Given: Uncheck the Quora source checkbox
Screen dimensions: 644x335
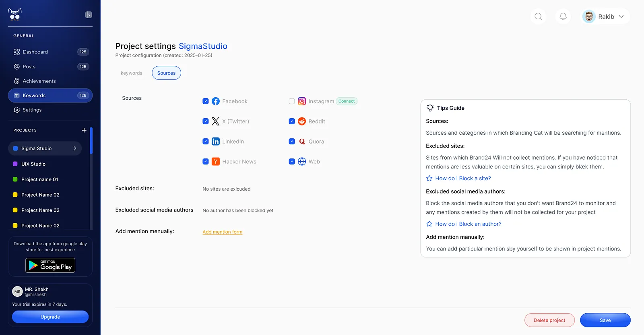Looking at the screenshot, I should tap(292, 142).
